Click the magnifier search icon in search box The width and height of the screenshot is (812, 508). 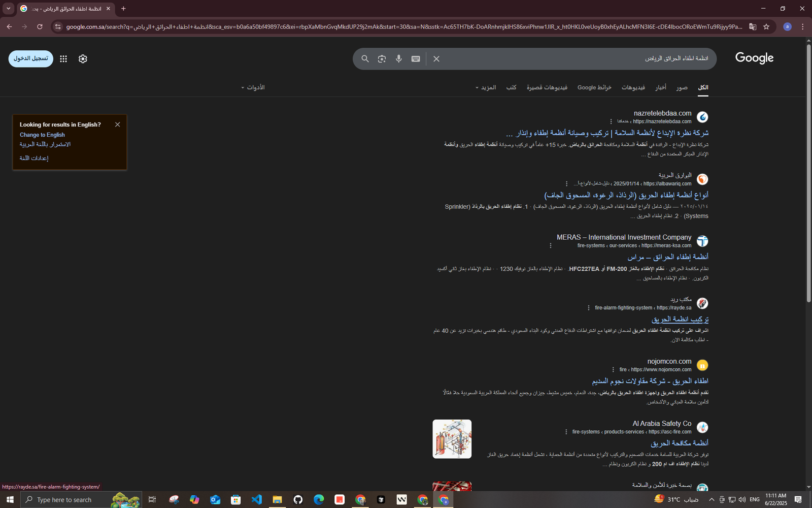coord(365,59)
